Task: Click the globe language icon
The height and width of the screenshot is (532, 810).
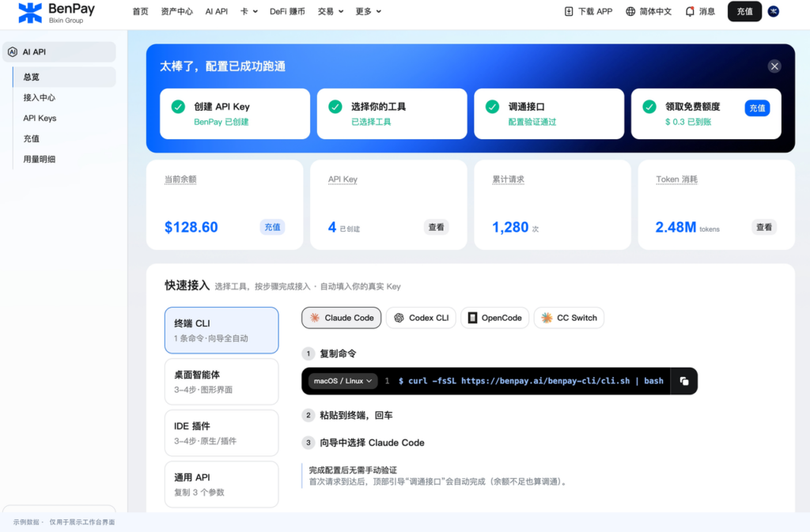Action: pyautogui.click(x=630, y=11)
